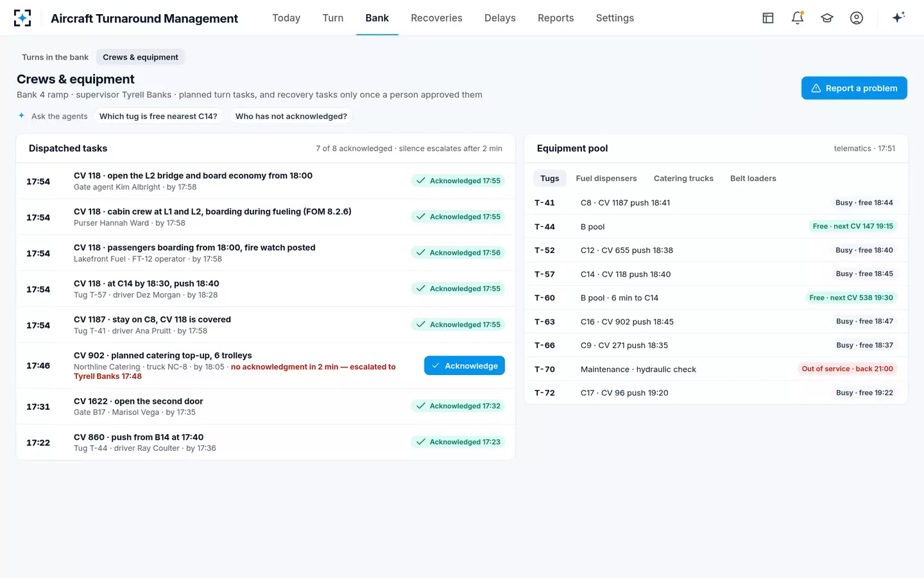
Task: Select CV 118 fire watch posted task
Action: point(266,253)
